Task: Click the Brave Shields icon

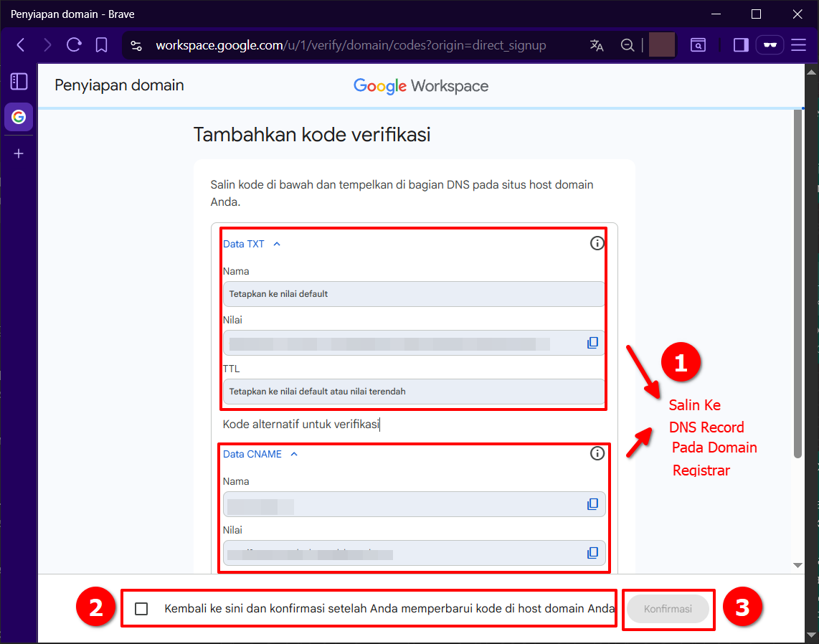Action: pos(662,45)
